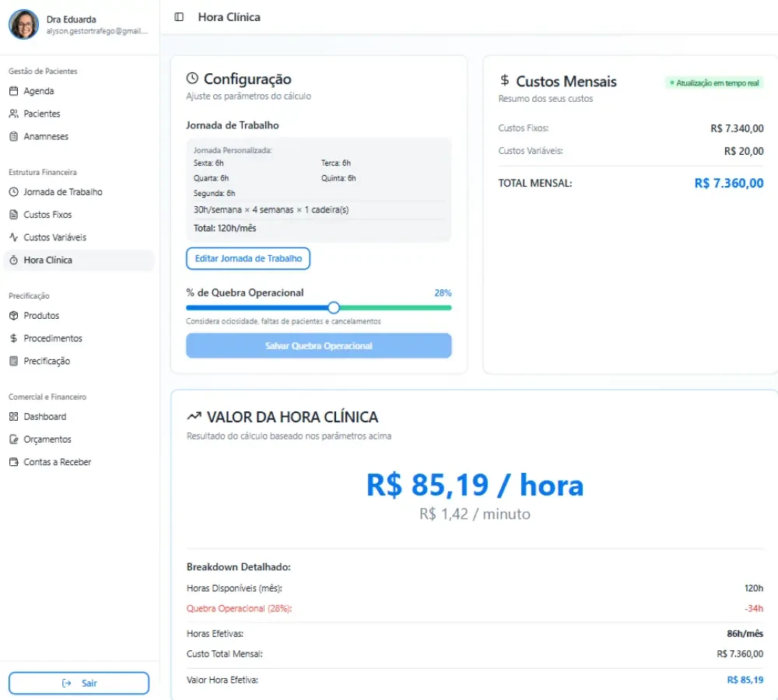Image resolution: width=778 pixels, height=700 pixels.
Task: Click the Quebra Operacional (28%) breakdown row
Action: (475, 608)
